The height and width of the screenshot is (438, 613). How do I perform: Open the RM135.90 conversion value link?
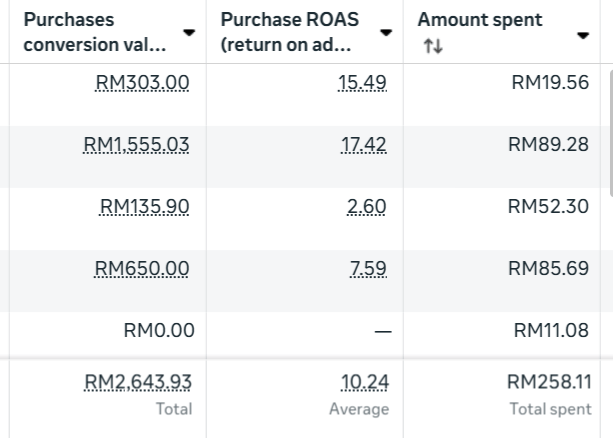144,207
